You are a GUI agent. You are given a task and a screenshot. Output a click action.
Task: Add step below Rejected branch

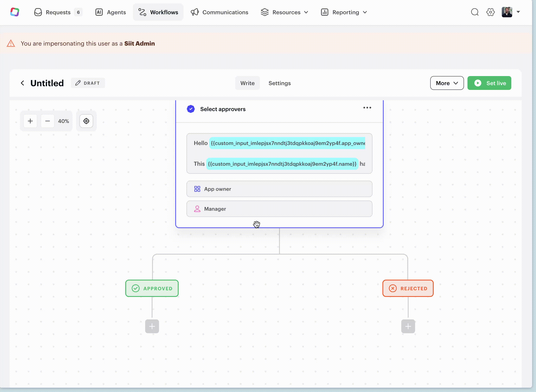click(x=408, y=326)
